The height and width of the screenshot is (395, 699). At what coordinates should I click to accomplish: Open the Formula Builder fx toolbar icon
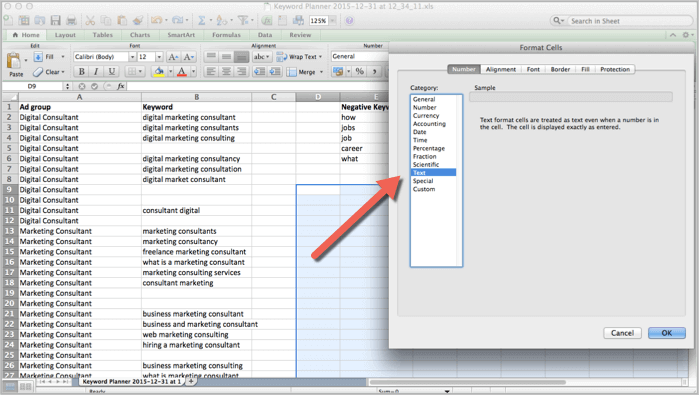(x=267, y=20)
